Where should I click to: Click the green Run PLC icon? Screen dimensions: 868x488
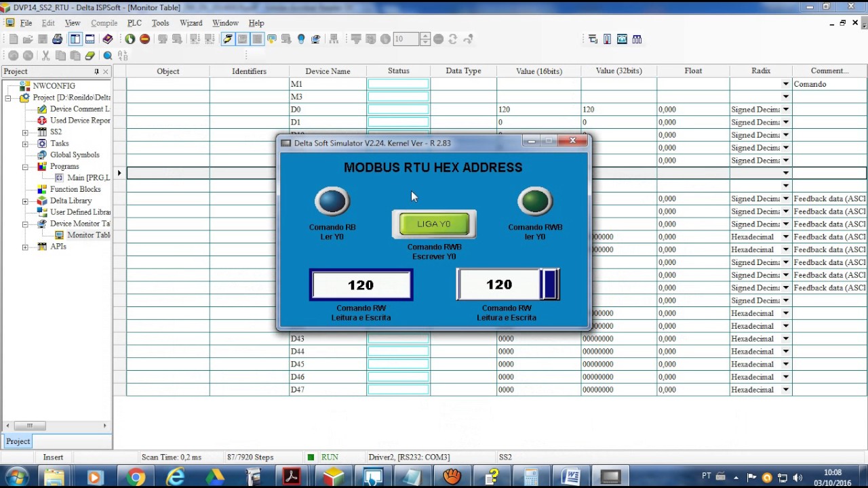[130, 39]
